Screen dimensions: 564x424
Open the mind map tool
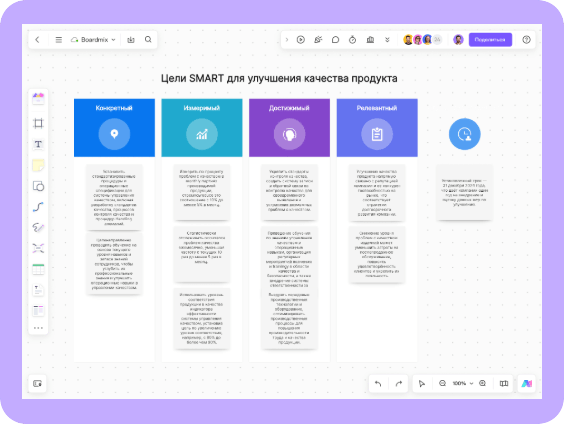(x=38, y=248)
